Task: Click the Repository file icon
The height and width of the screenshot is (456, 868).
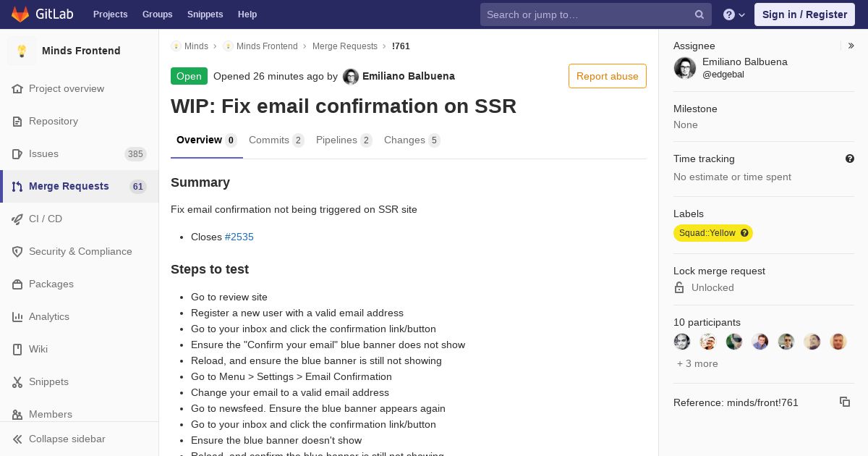Action: 17,122
